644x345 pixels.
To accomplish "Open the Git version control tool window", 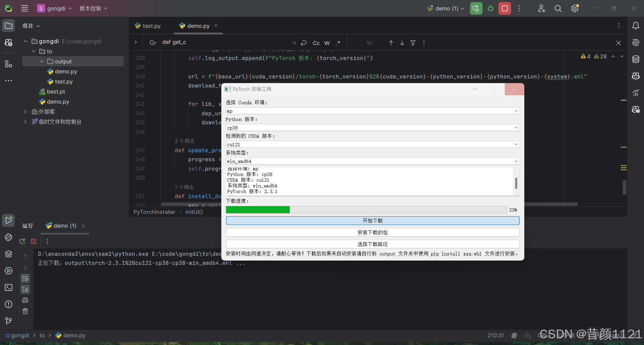I will pyautogui.click(x=8, y=321).
